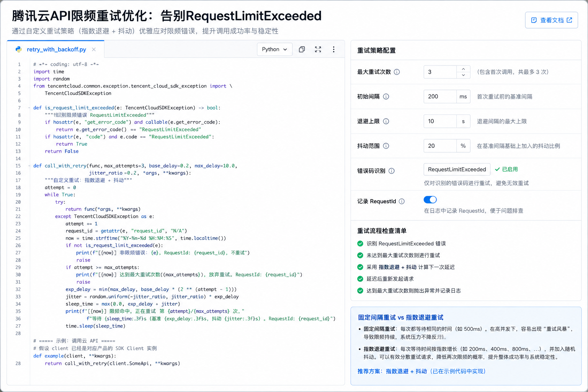Decrease 最大重试次数 with the down arrow

pyautogui.click(x=463, y=75)
